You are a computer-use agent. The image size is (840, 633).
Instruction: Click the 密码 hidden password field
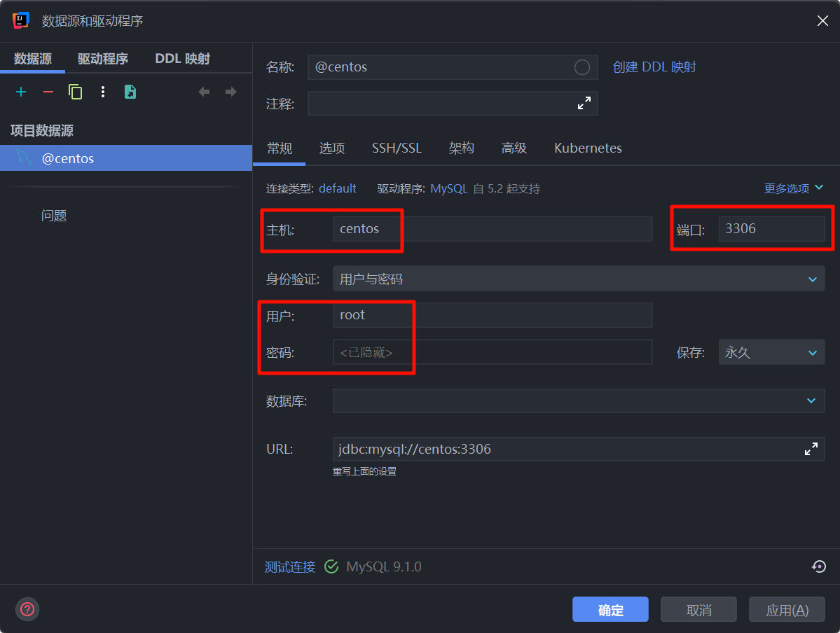point(493,352)
